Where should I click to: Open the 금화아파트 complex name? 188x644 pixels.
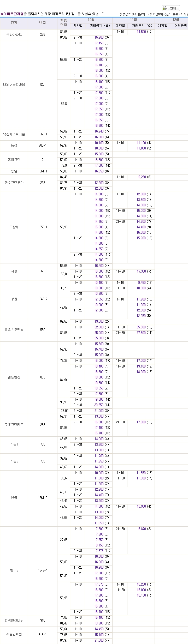pos(14,34)
